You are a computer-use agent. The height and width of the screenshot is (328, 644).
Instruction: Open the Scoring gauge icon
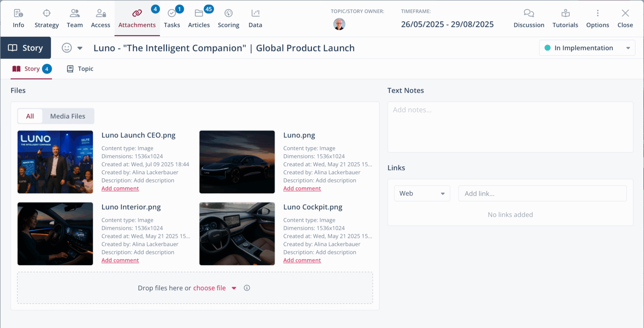point(228,18)
